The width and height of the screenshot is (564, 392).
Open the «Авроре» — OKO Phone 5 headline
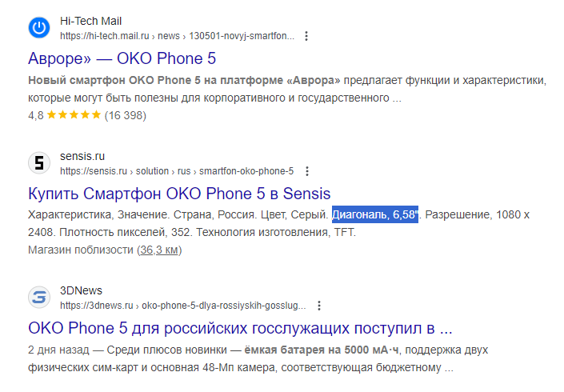point(122,58)
